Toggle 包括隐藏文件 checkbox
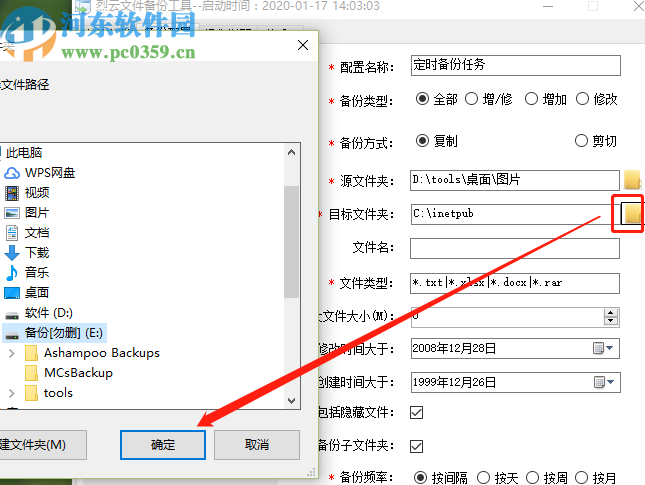This screenshot has height=485, width=645. pos(416,412)
